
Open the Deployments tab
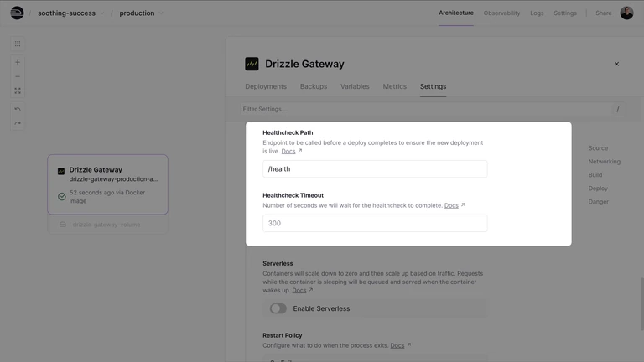coord(266,86)
